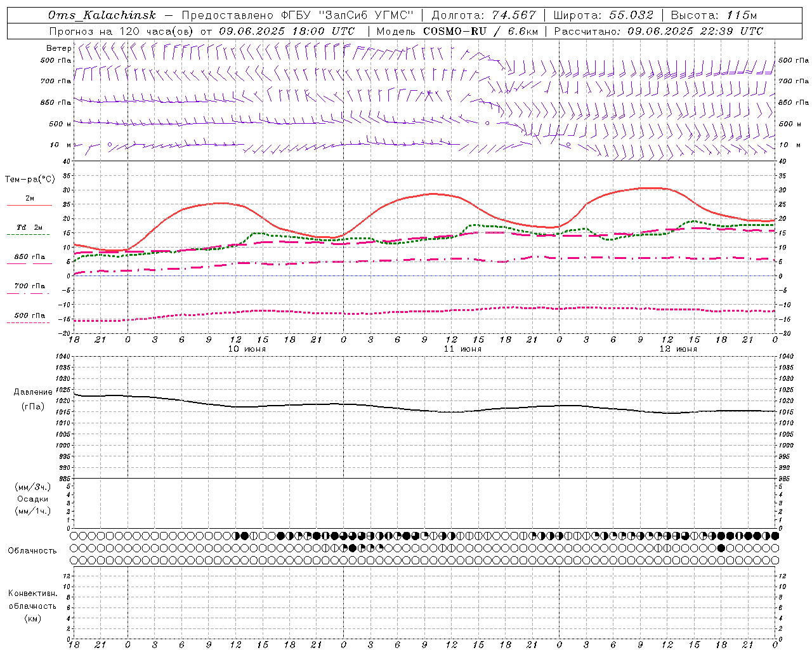Click the '(гПа)' unit under Давление
Viewport: 812px width, 650px height.
(x=33, y=406)
